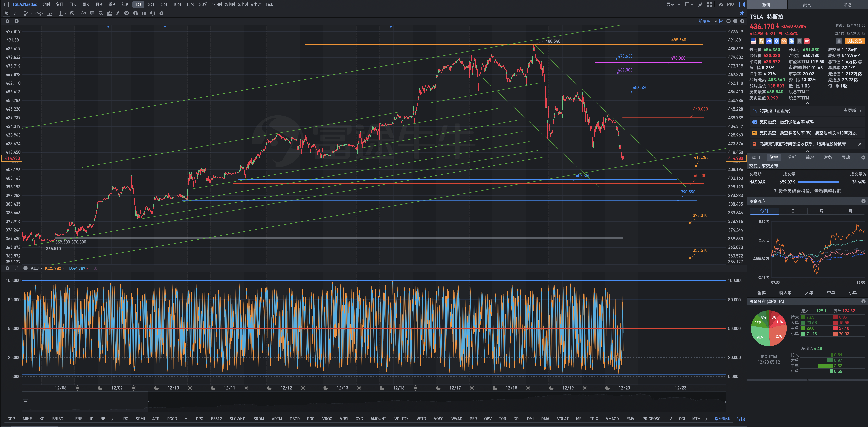Image resolution: width=868 pixels, height=427 pixels.
Task: Click the highlighter pen tool icon
Action: point(118,13)
